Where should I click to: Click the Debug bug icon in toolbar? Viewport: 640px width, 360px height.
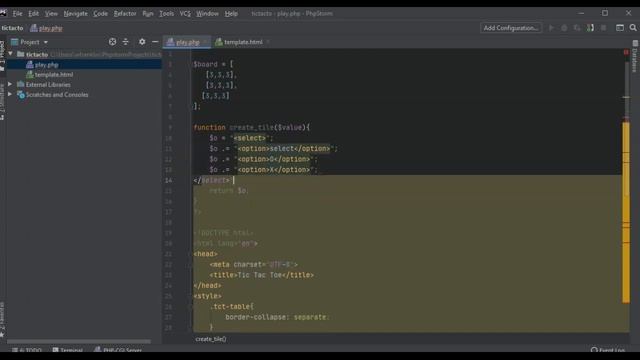click(x=564, y=28)
